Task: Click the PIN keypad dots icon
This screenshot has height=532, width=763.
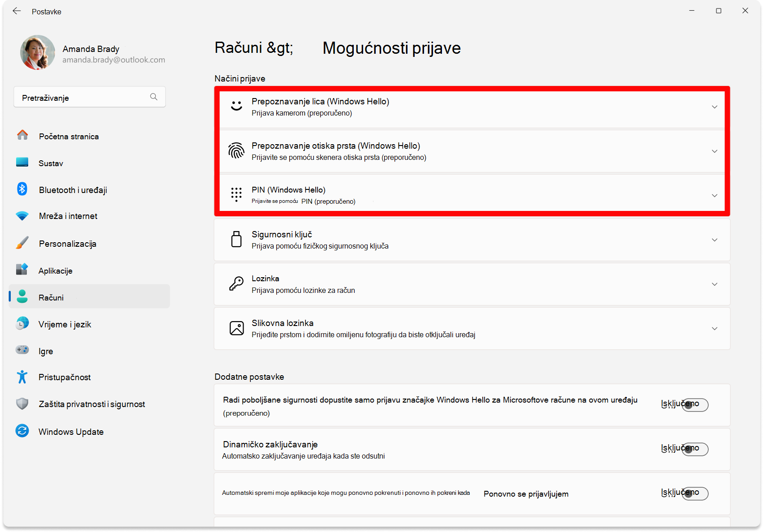Action: tap(236, 195)
